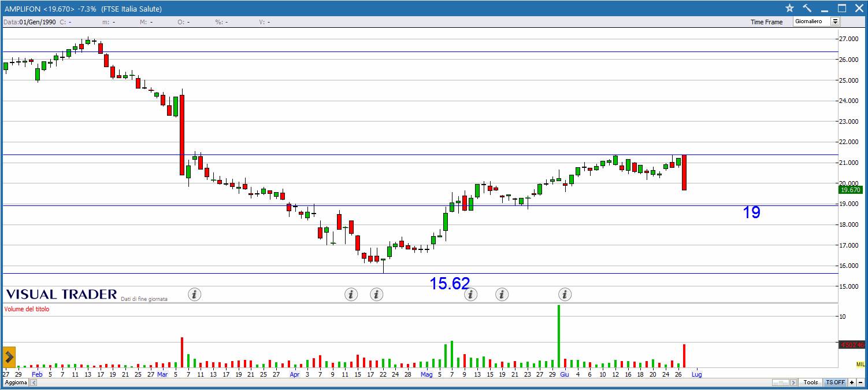The width and height of the screenshot is (868, 390).
Task: Close the AMPLIFON chart window
Action: pos(858,8)
